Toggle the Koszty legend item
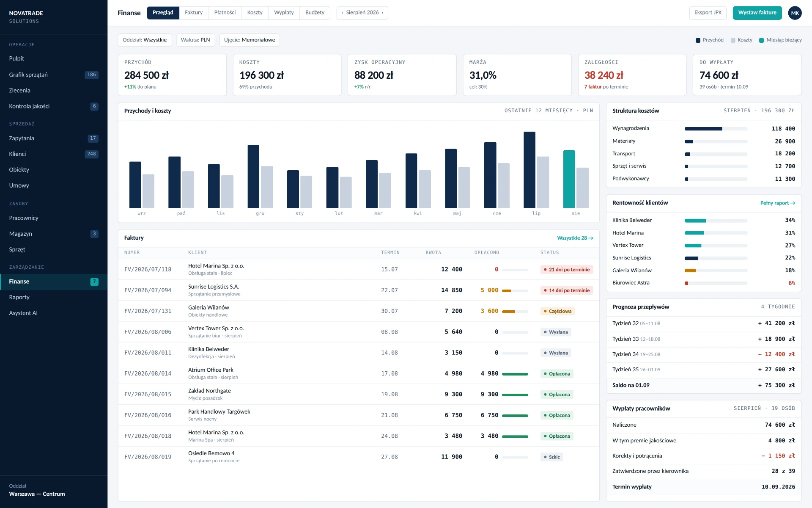812x508 pixels. tap(741, 40)
